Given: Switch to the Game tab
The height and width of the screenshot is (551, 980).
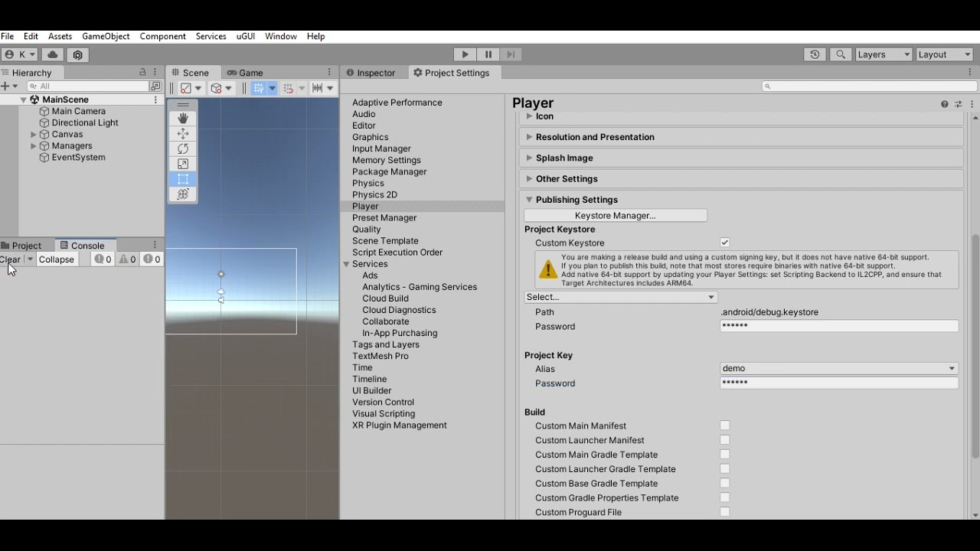Looking at the screenshot, I should click(x=245, y=73).
